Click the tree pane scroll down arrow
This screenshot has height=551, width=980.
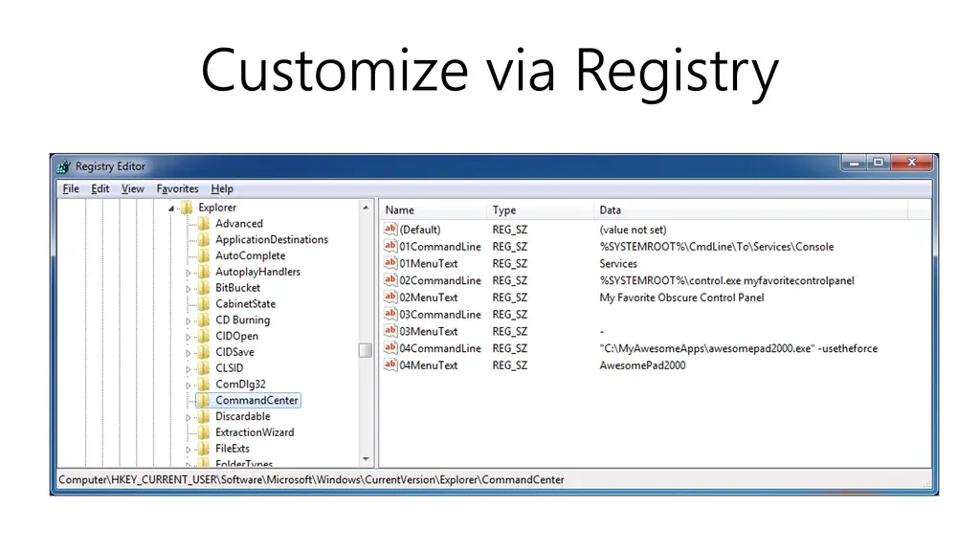point(366,460)
